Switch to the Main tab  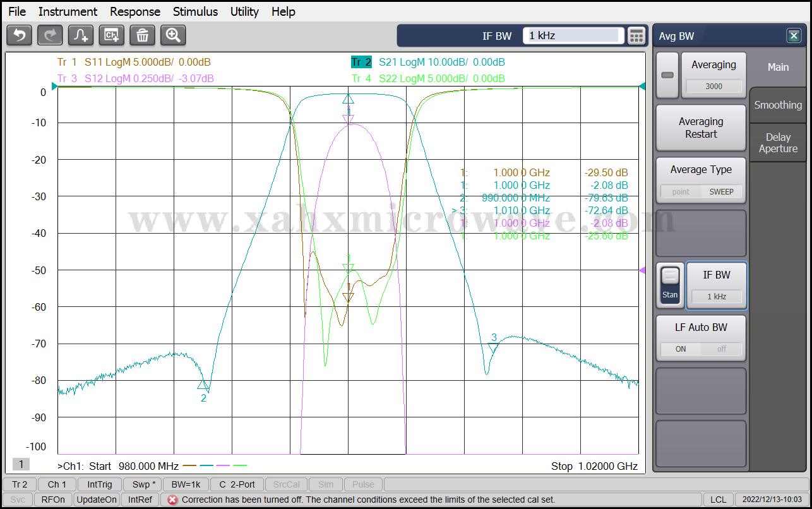click(x=778, y=67)
